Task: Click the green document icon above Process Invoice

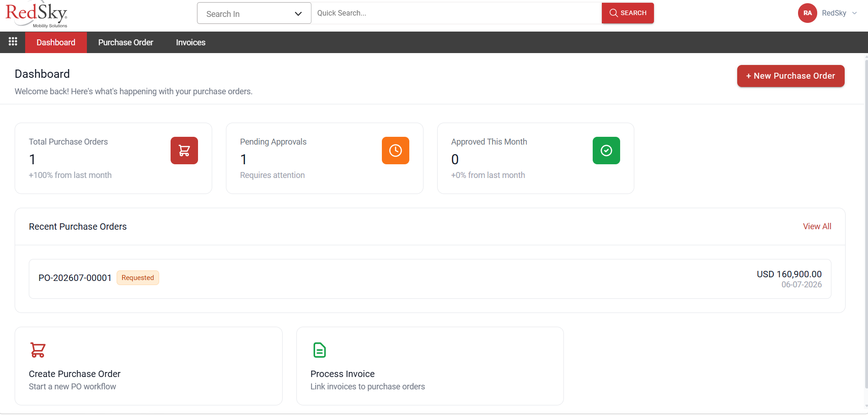Action: pos(320,350)
